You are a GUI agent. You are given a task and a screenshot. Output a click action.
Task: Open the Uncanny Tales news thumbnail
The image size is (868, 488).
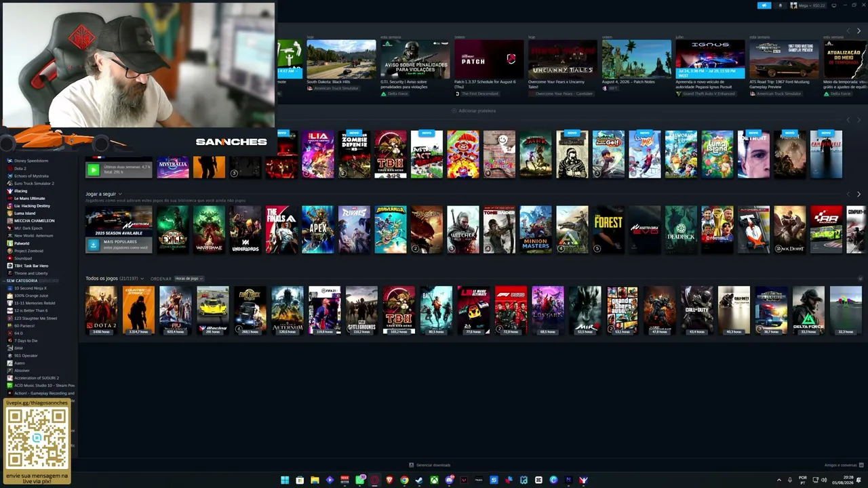pos(563,60)
